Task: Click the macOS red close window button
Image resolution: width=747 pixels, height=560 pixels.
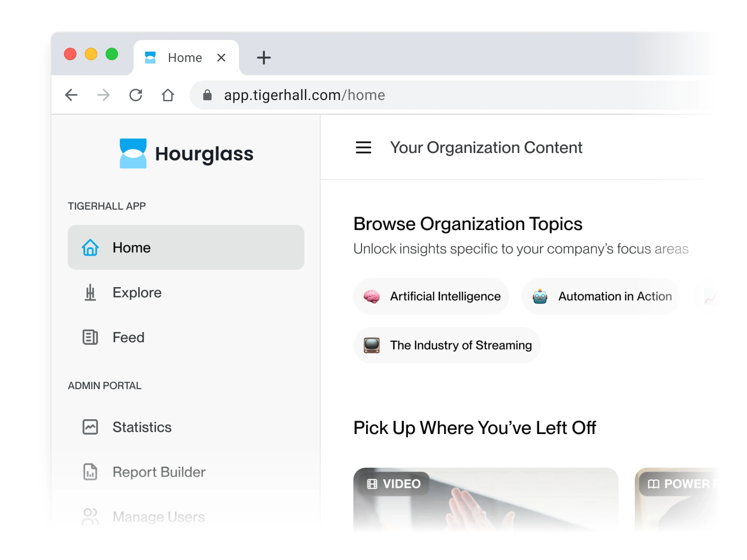Action: tap(70, 54)
